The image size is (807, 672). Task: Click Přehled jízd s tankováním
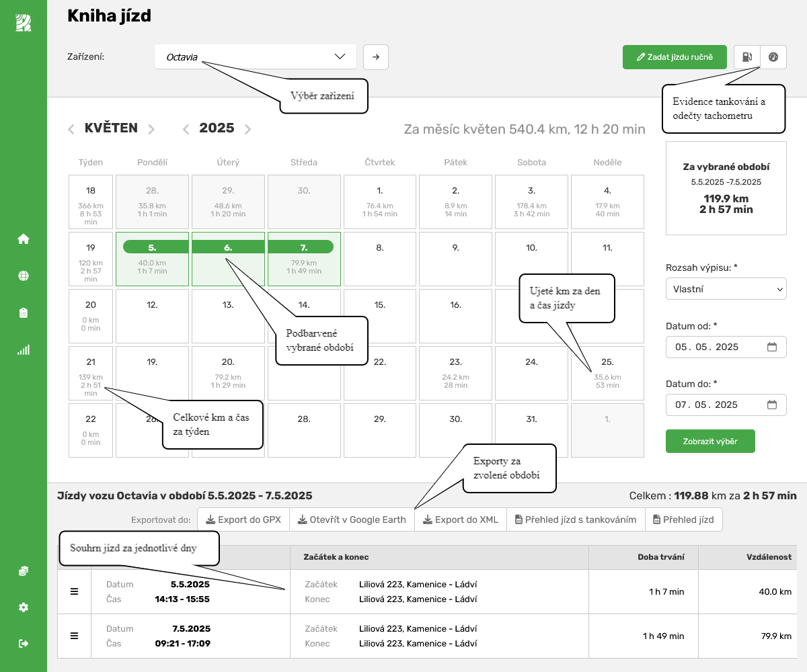(x=575, y=519)
